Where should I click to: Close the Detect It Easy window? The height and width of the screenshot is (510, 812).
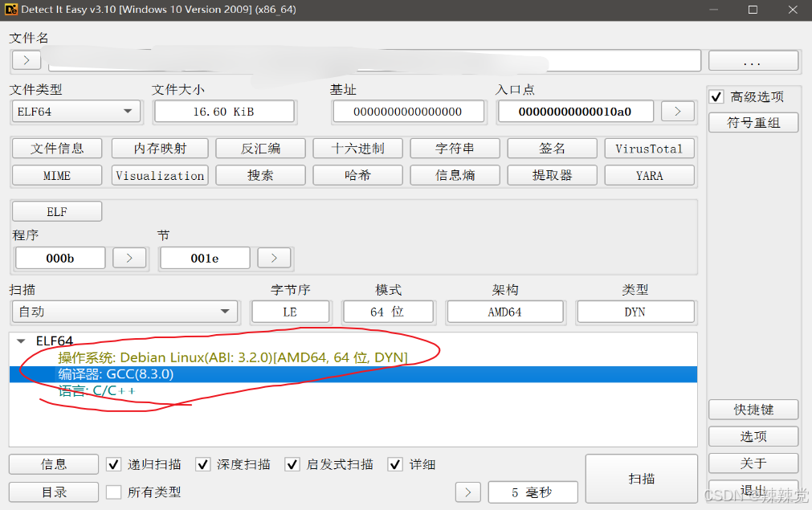tap(793, 10)
